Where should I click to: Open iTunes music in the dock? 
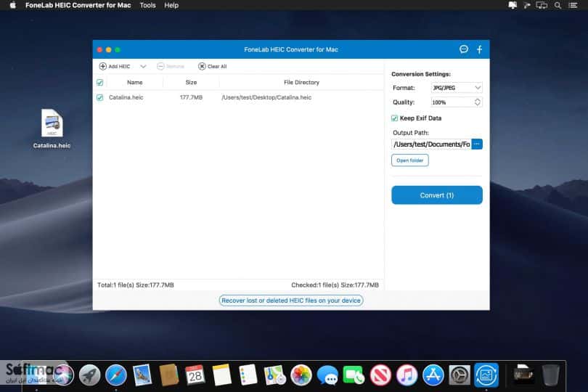(407, 375)
